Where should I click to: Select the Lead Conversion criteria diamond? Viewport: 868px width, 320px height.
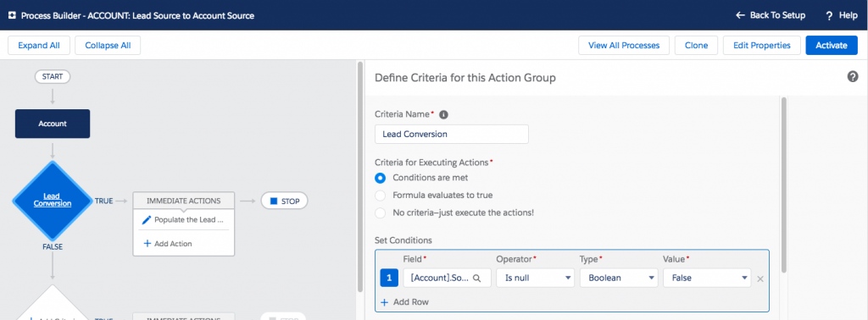tap(53, 200)
